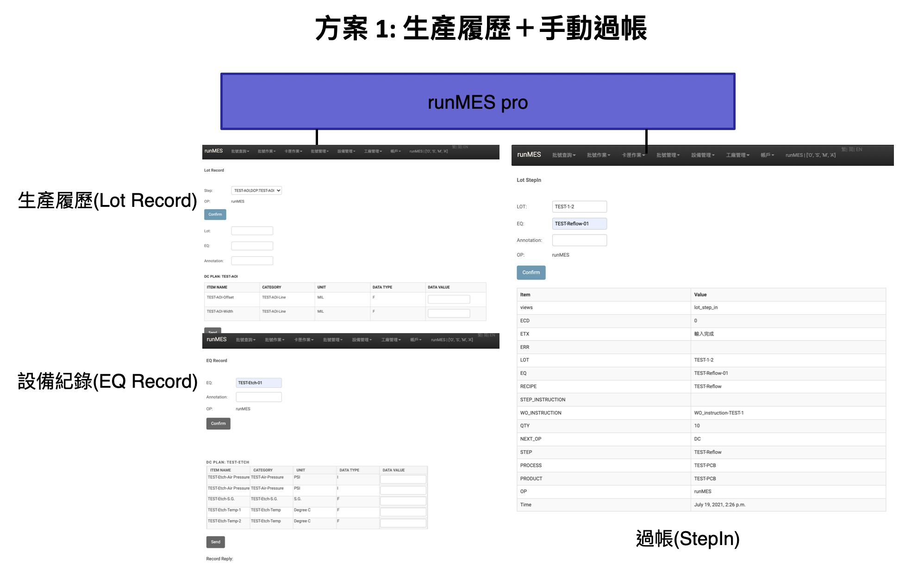Click data value field for TEST-Etch-Temp-1

(x=403, y=512)
